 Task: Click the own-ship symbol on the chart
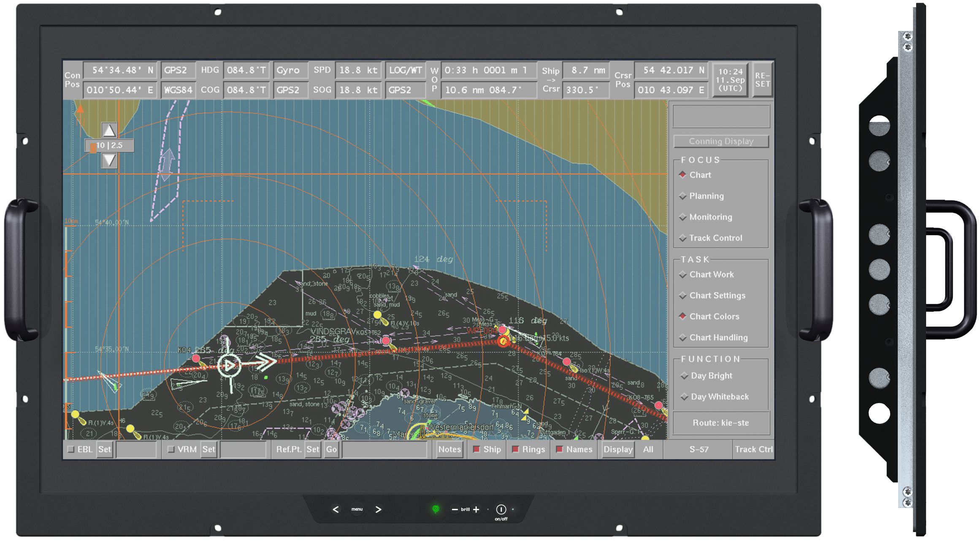pos(229,365)
